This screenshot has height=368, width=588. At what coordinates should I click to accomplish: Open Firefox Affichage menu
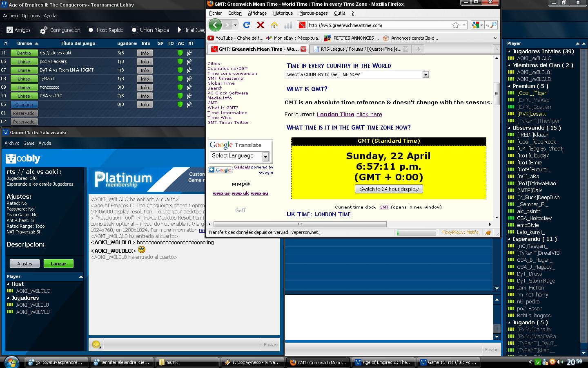[x=257, y=13]
